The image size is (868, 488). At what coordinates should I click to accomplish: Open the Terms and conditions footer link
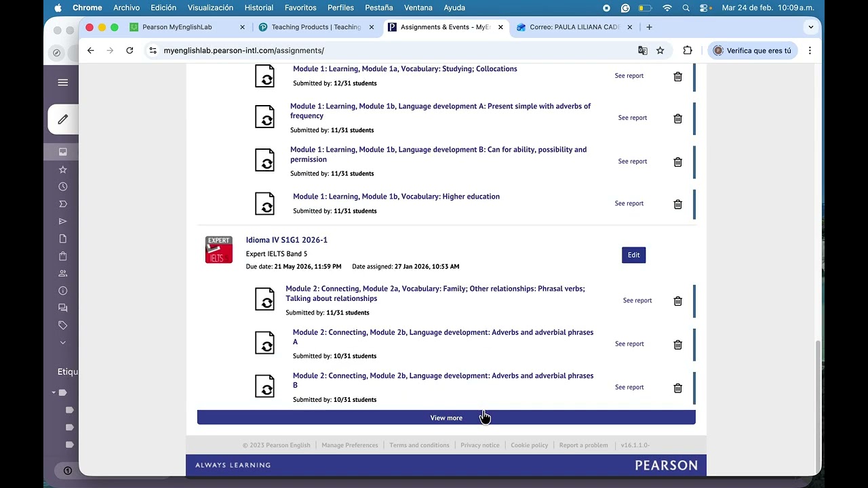(419, 445)
